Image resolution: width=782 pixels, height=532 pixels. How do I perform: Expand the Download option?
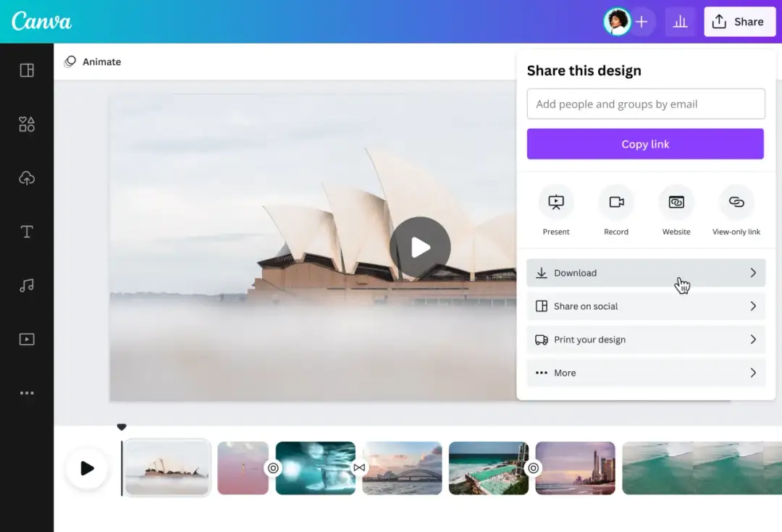(x=645, y=273)
